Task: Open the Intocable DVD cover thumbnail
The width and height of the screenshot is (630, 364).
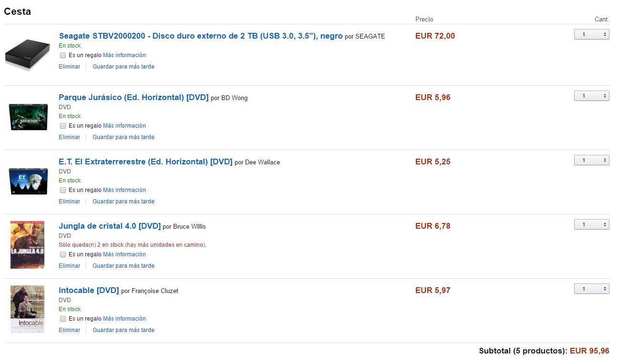Action: click(x=28, y=309)
